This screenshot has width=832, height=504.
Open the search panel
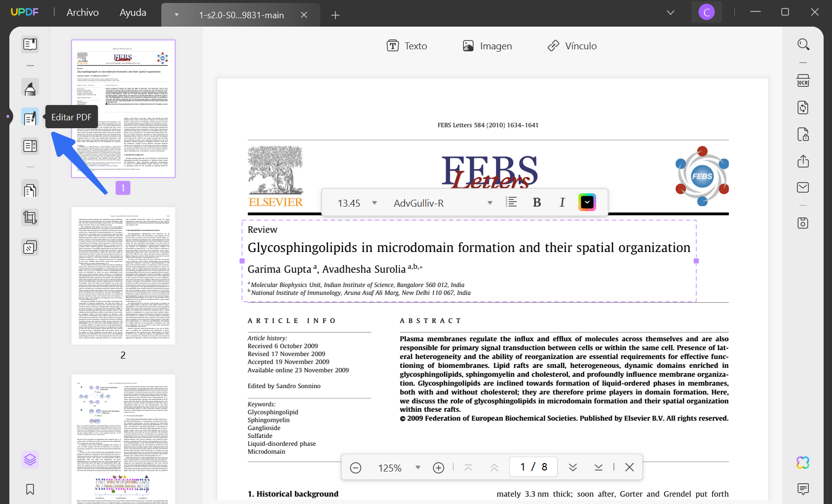click(x=803, y=44)
